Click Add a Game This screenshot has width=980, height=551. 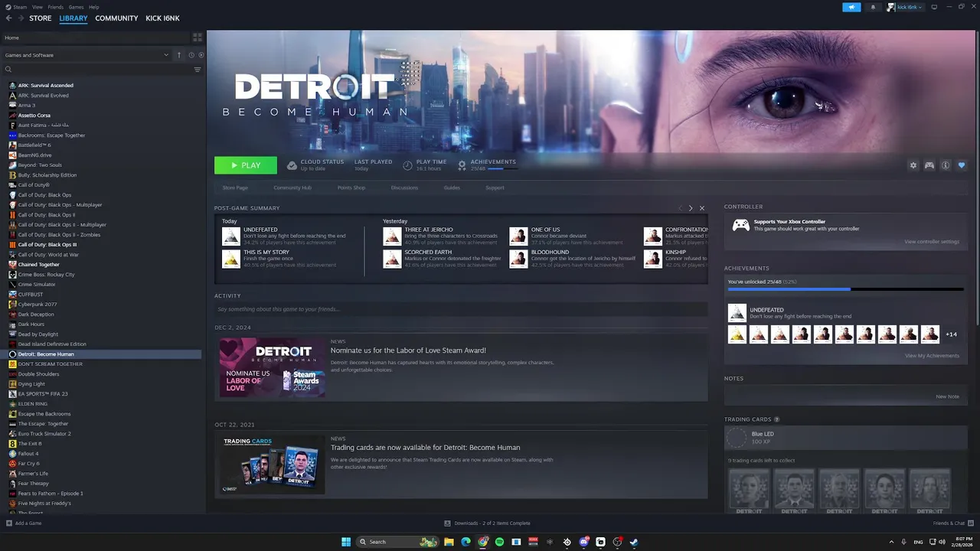24,523
